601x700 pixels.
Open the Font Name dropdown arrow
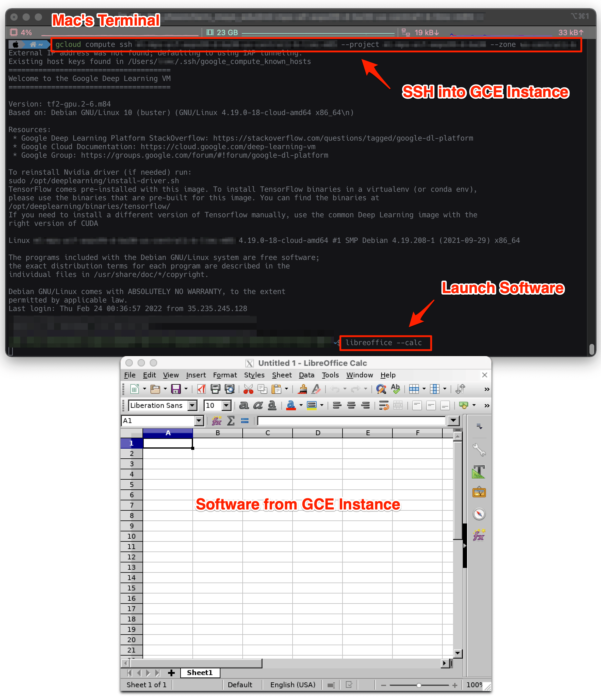pos(192,405)
